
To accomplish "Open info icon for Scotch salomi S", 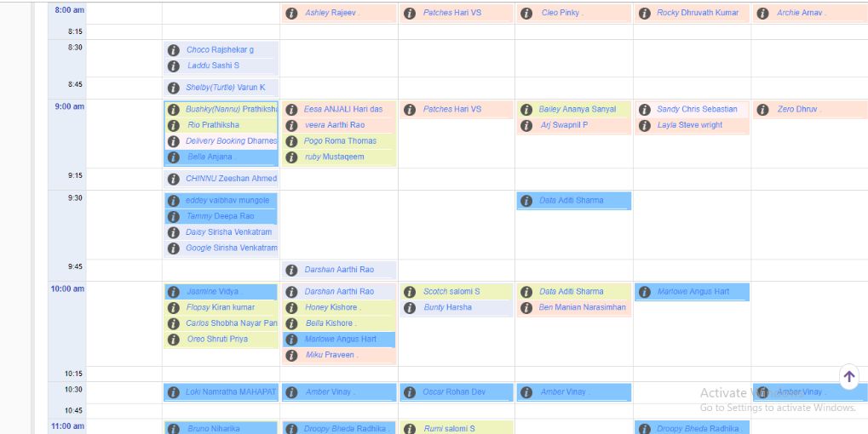I will 409,292.
